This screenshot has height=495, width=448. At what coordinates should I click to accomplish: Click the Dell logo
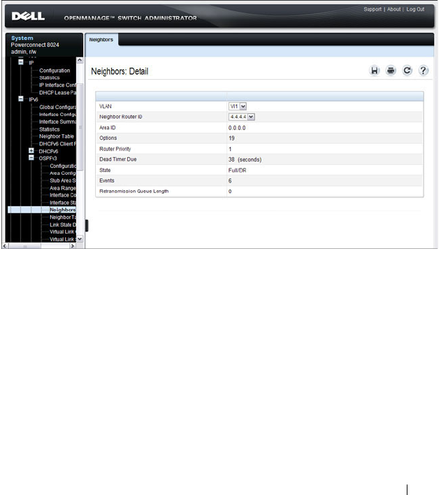click(28, 16)
